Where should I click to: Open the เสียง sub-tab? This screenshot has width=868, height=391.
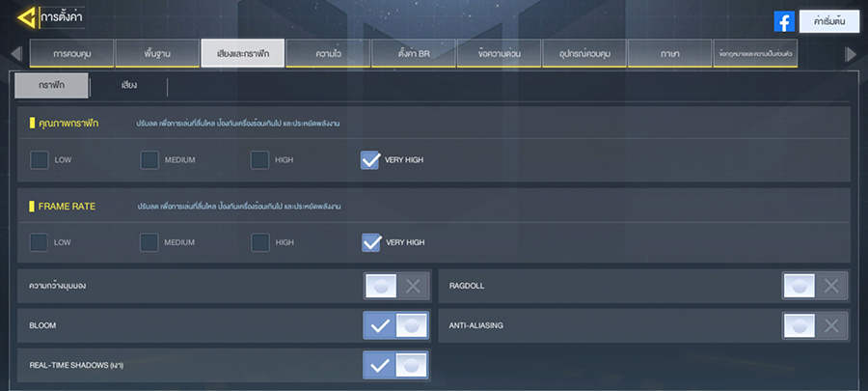coord(129,86)
